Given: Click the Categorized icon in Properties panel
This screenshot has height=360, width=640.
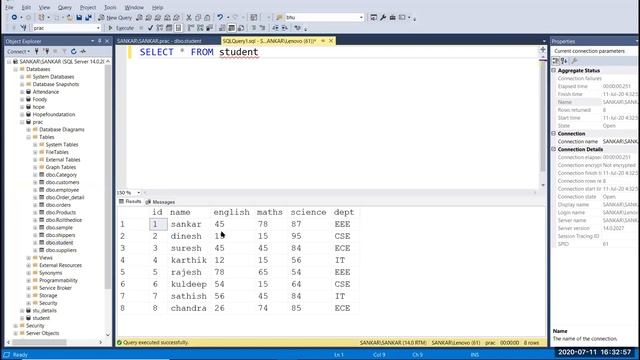Looking at the screenshot, I should (x=556, y=61).
